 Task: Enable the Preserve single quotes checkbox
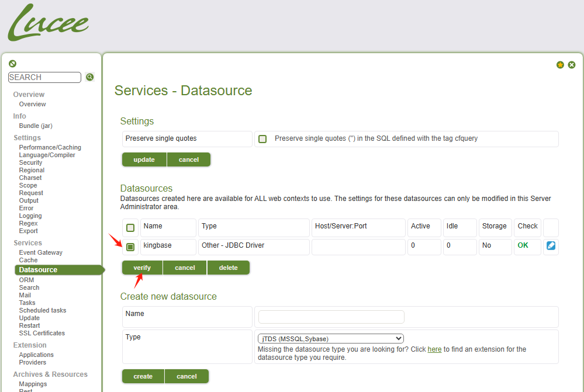pos(262,139)
